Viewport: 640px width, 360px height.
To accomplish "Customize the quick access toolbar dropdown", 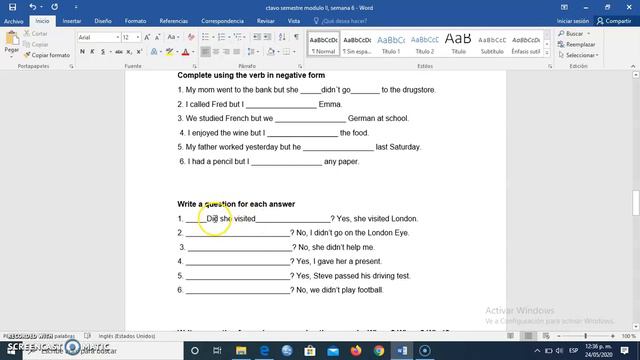I will point(76,7).
